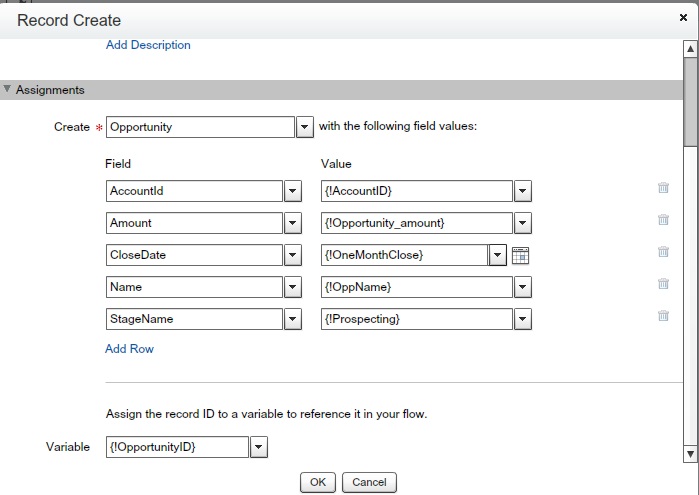Viewport: 699px width, 495px height.
Task: Open the {!Opportunity_amount} value dropdown
Action: [522, 223]
